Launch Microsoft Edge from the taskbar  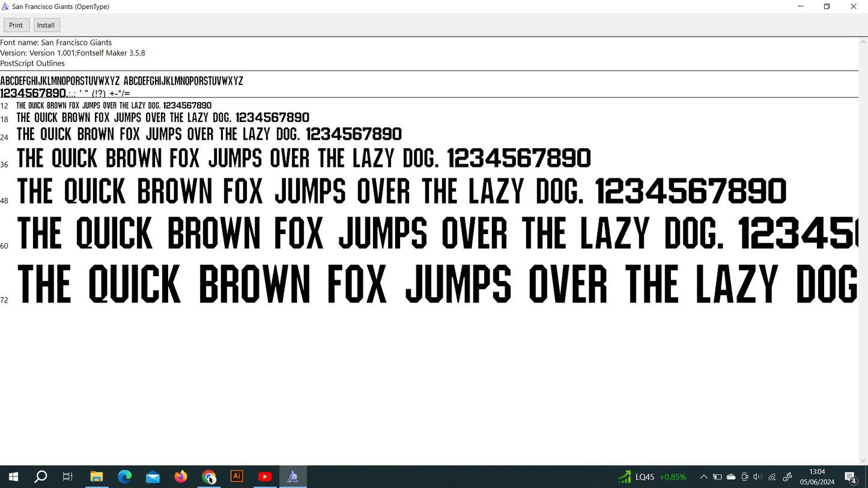pos(124,477)
